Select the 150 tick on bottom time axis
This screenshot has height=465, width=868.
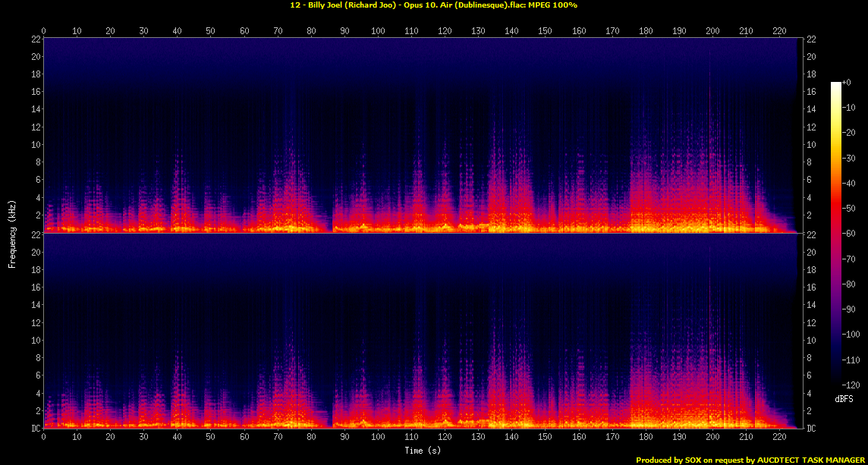pos(546,437)
